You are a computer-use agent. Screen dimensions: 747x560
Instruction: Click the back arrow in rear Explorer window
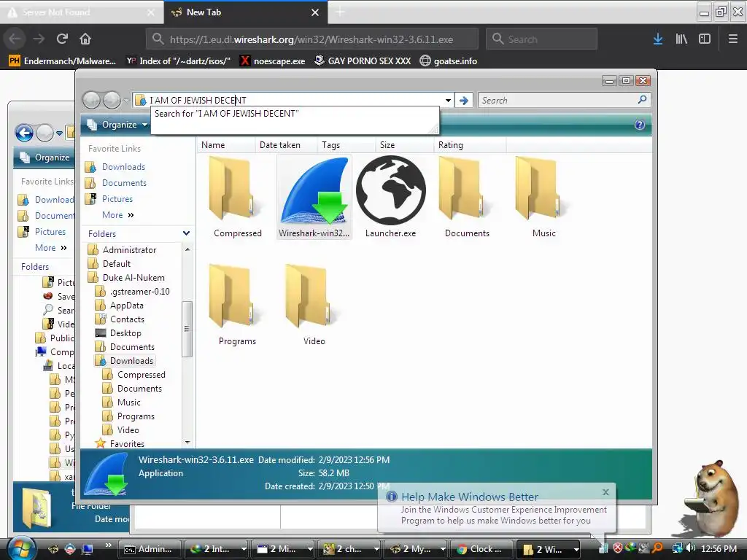pos(24,133)
